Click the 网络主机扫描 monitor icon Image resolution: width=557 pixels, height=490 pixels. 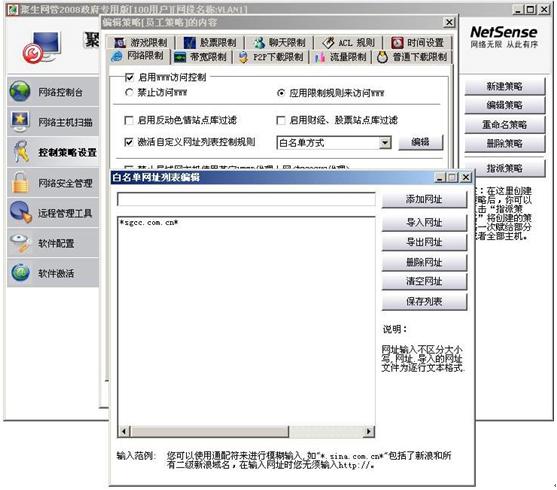tap(20, 121)
